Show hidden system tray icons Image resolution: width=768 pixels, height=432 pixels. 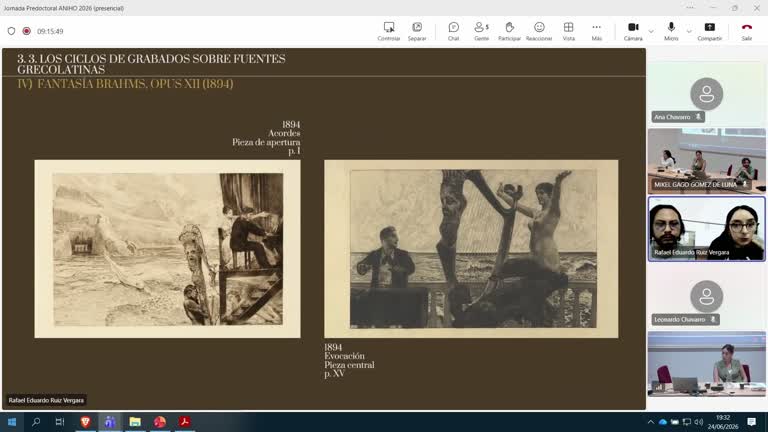point(650,422)
